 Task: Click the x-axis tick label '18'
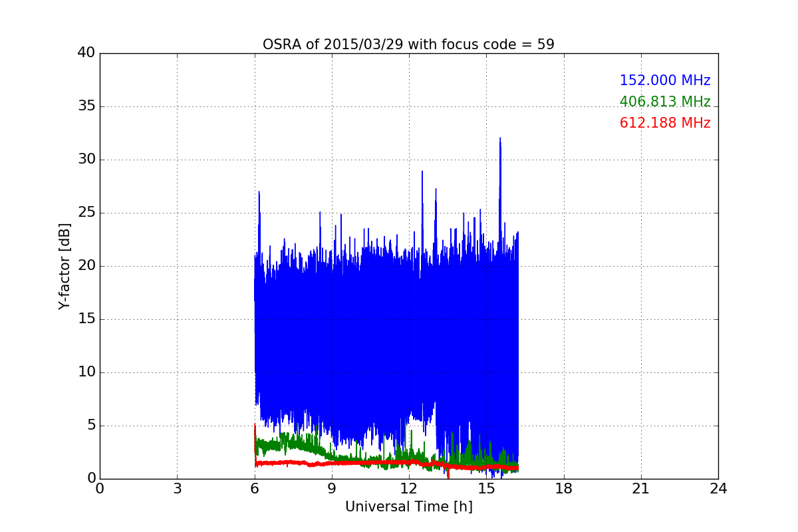[x=563, y=489]
